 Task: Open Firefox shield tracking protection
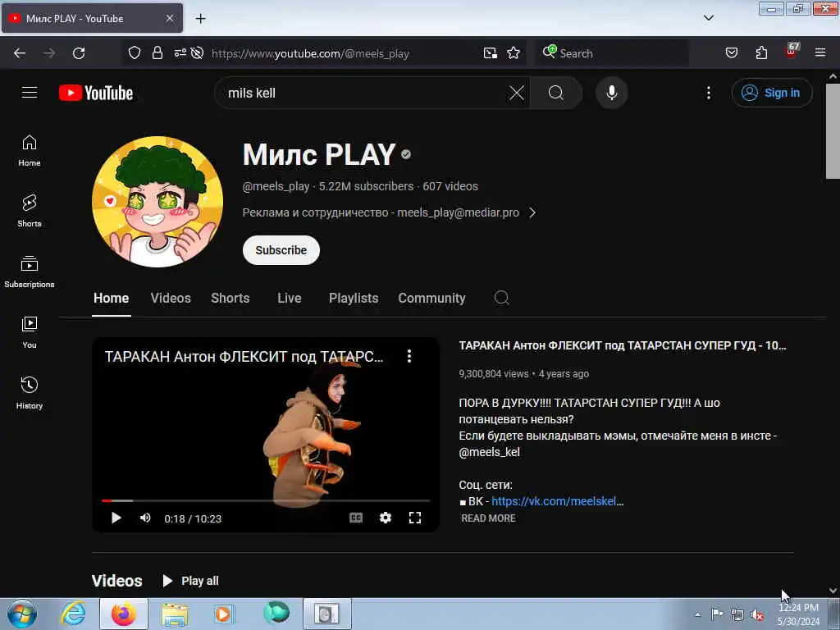(134, 53)
